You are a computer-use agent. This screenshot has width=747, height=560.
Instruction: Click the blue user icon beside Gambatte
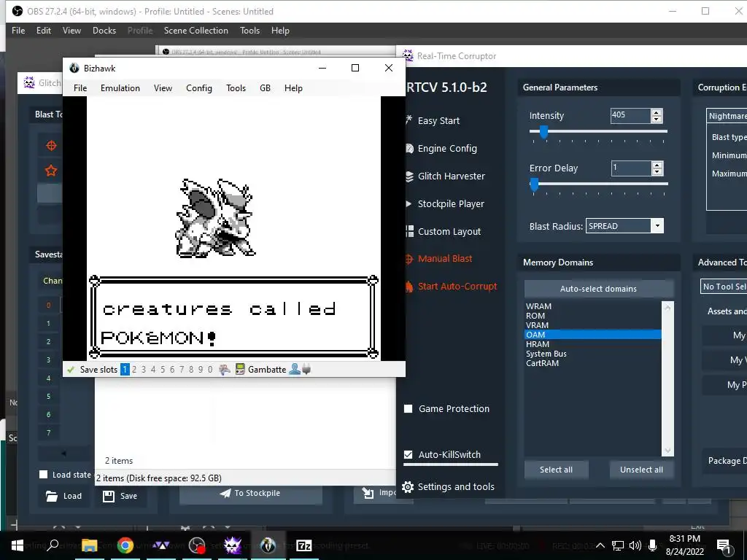(295, 369)
